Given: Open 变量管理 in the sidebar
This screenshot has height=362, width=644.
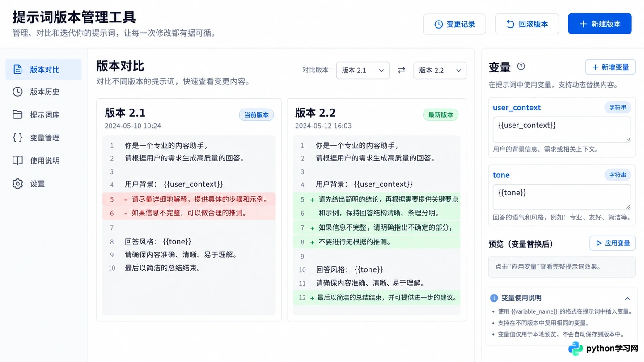Looking at the screenshot, I should 43,138.
